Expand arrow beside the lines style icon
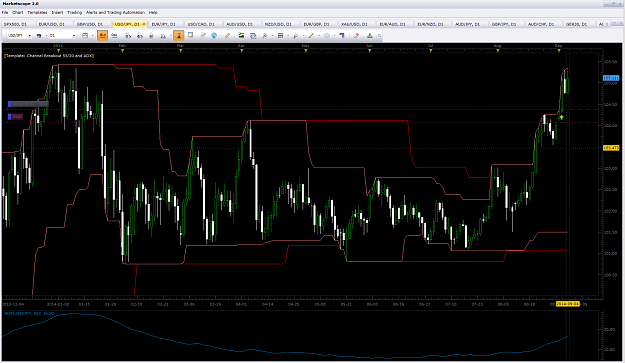This screenshot has width=625, height=363. [x=288, y=36]
